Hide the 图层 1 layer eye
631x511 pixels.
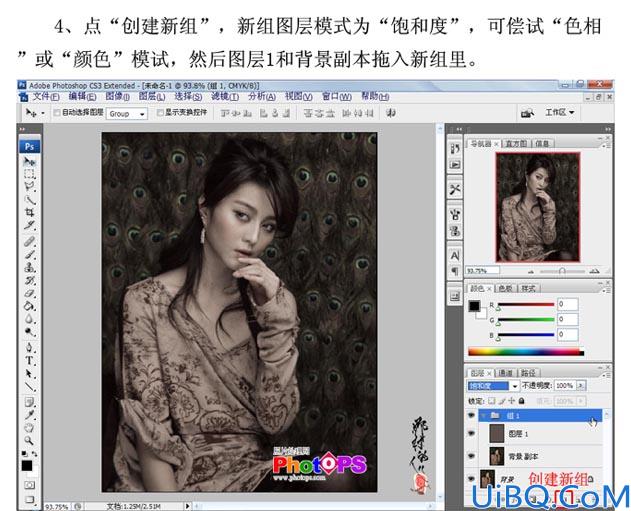tap(471, 433)
